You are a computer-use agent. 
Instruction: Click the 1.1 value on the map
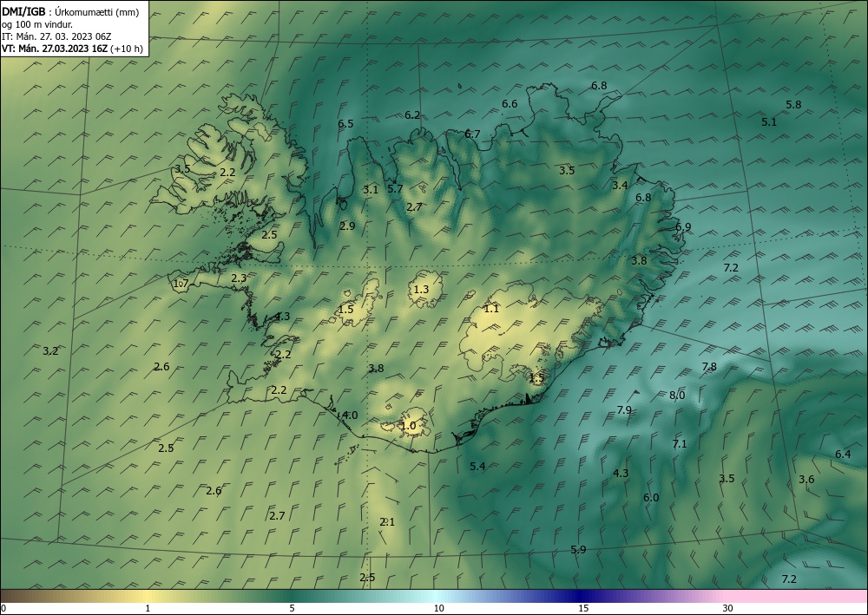[x=491, y=309]
